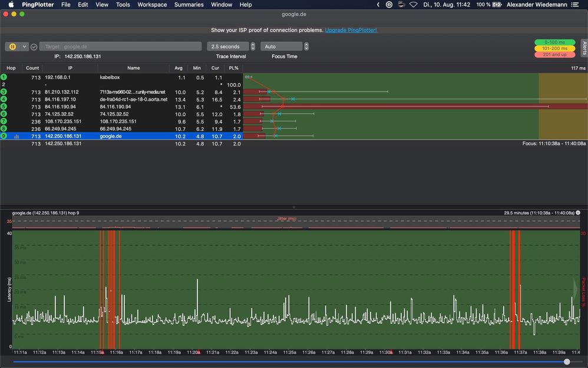The width and height of the screenshot is (588, 368).
Task: Click the Focus 11:10:38a - 11:40:08a label
Action: 554,143
